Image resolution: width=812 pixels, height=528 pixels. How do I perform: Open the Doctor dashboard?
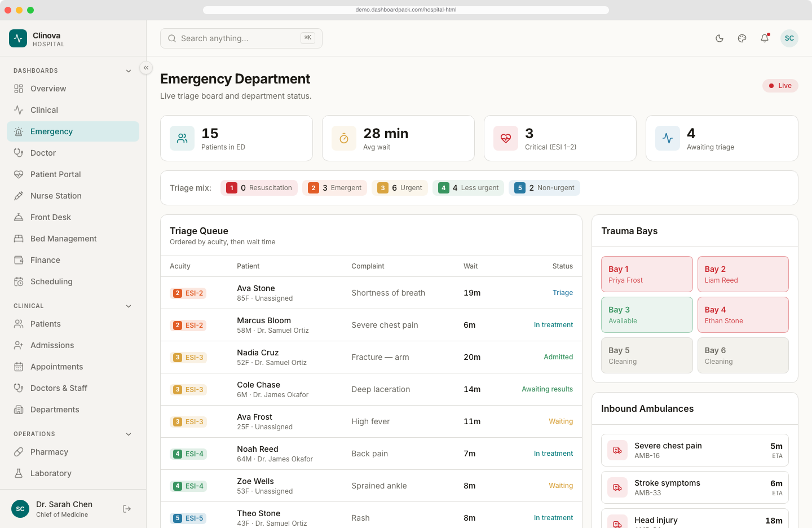tap(73, 153)
